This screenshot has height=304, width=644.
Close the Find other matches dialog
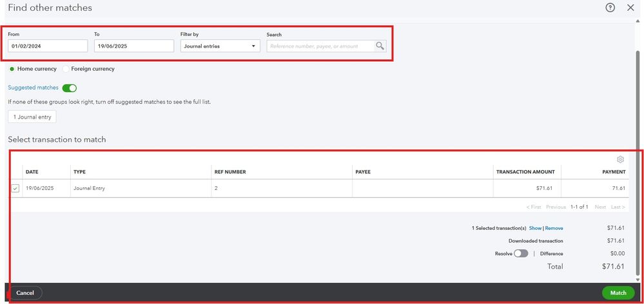(x=630, y=7)
